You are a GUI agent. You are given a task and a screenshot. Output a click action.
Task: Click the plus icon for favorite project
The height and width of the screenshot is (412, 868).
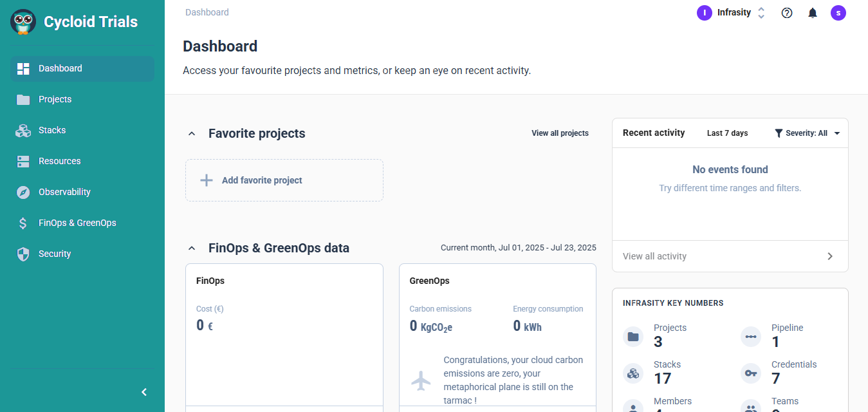pyautogui.click(x=207, y=180)
